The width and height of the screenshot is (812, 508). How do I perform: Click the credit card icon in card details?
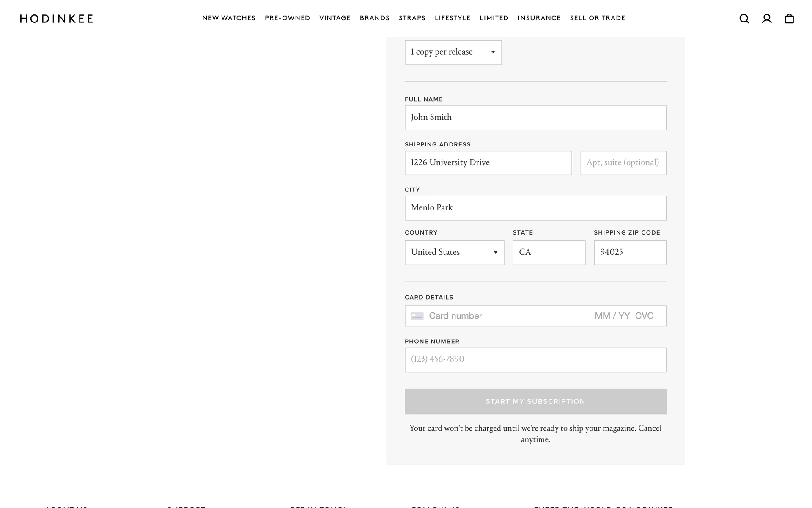click(x=417, y=316)
